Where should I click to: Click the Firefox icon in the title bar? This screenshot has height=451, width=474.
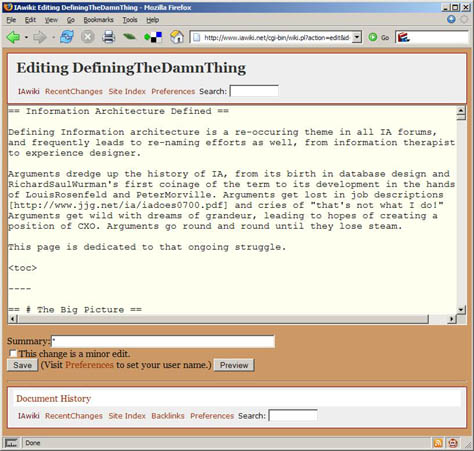tap(8, 7)
